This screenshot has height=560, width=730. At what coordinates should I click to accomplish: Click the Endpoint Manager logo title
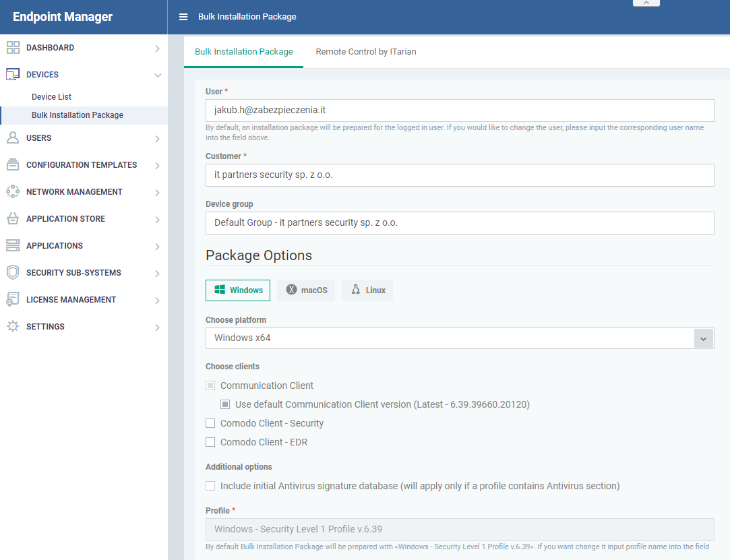63,17
